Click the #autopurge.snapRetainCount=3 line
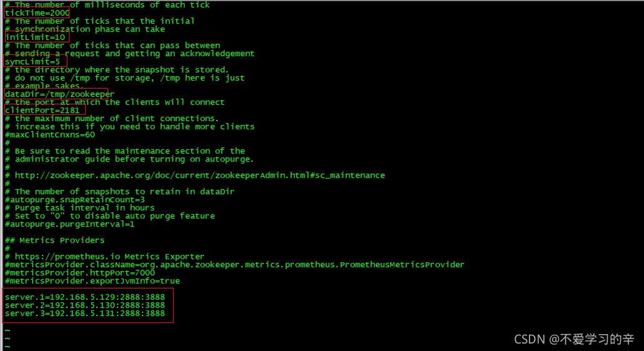This screenshot has height=351, width=644. tap(75, 200)
